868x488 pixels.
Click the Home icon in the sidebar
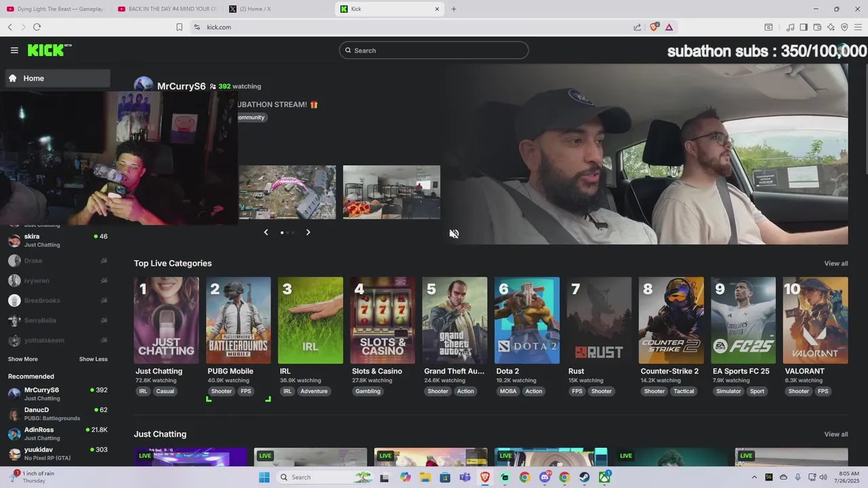(12, 78)
